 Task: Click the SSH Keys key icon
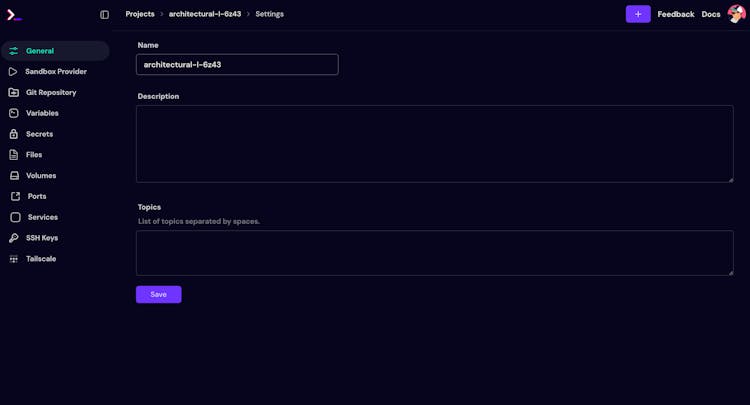14,238
